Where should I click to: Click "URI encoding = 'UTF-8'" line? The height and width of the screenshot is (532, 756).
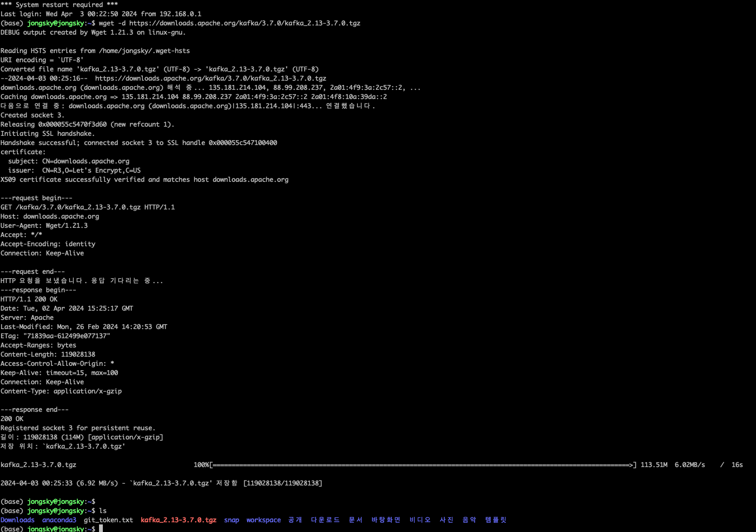(x=42, y=60)
